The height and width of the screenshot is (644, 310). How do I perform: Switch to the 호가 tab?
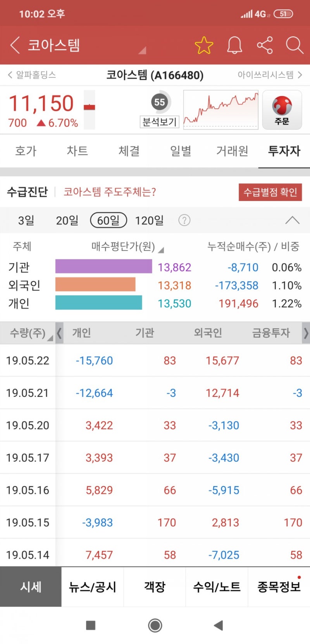click(x=26, y=151)
